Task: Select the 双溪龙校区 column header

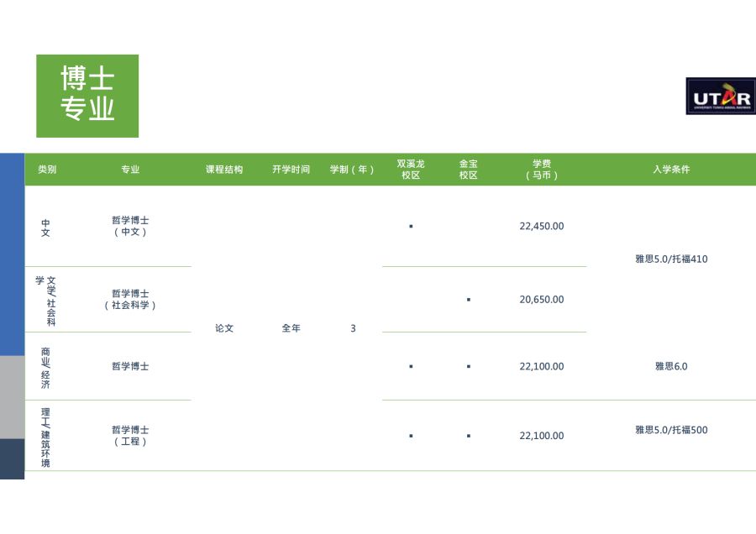Action: [x=411, y=170]
